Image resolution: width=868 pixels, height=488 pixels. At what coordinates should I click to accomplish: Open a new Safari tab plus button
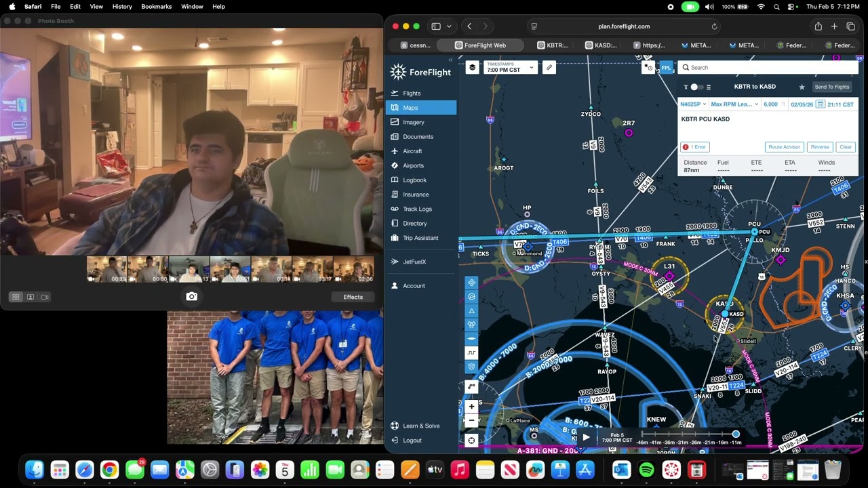pos(834,26)
